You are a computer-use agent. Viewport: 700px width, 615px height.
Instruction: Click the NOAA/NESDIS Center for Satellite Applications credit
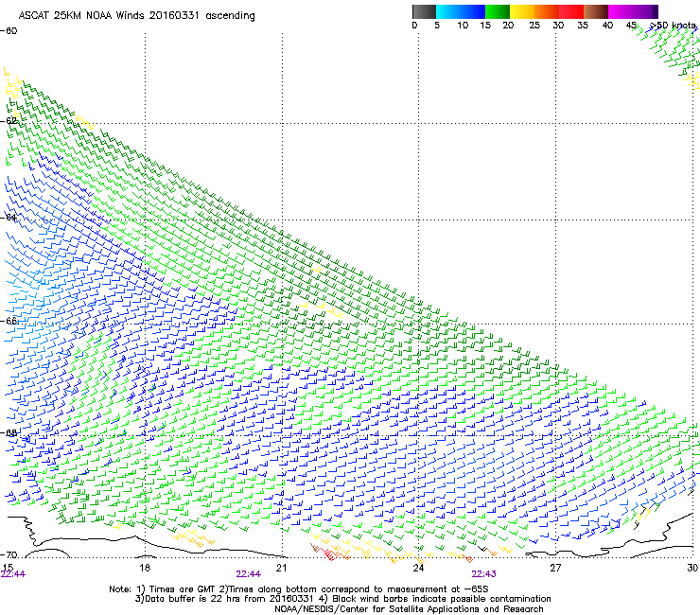pyautogui.click(x=409, y=609)
